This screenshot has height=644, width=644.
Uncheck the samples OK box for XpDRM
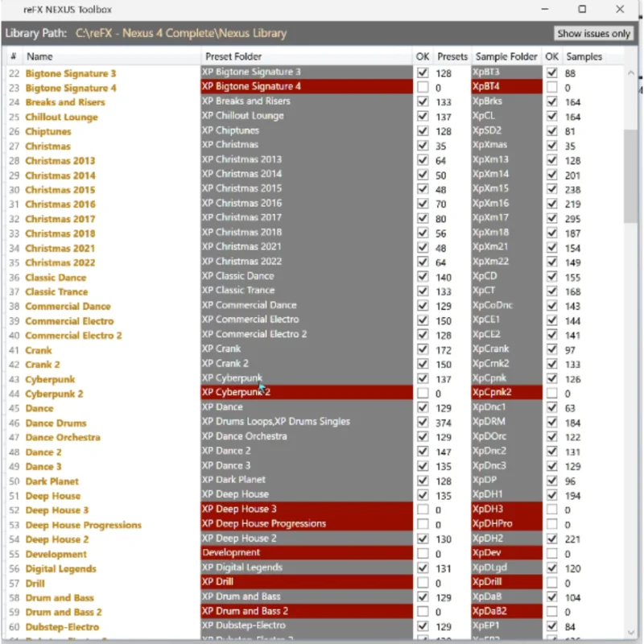(552, 421)
